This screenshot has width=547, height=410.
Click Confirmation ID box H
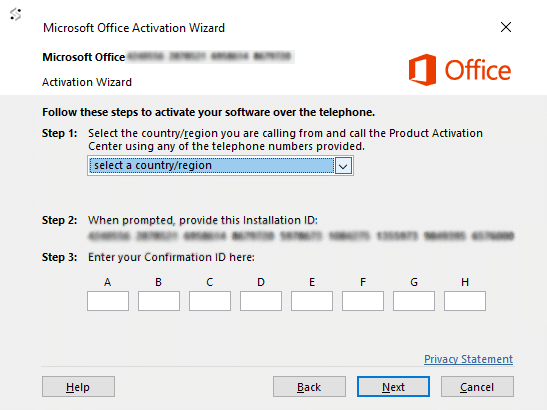click(465, 301)
